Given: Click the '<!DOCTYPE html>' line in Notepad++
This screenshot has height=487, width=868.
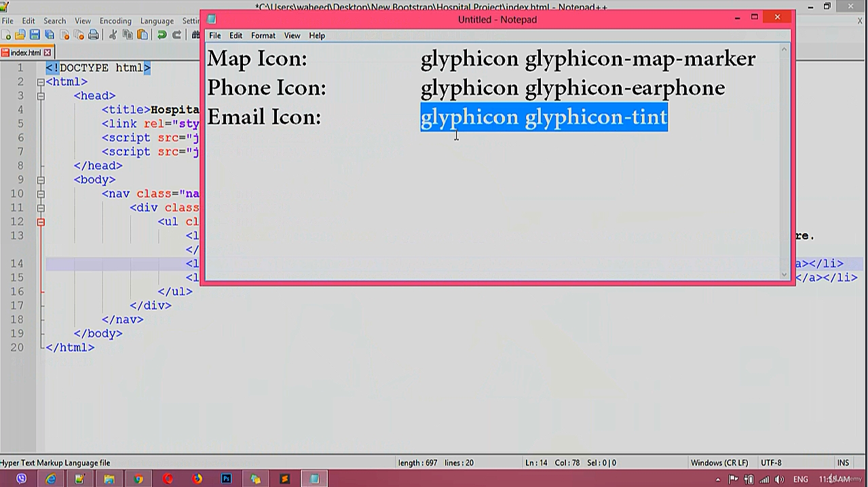Looking at the screenshot, I should pyautogui.click(x=98, y=68).
